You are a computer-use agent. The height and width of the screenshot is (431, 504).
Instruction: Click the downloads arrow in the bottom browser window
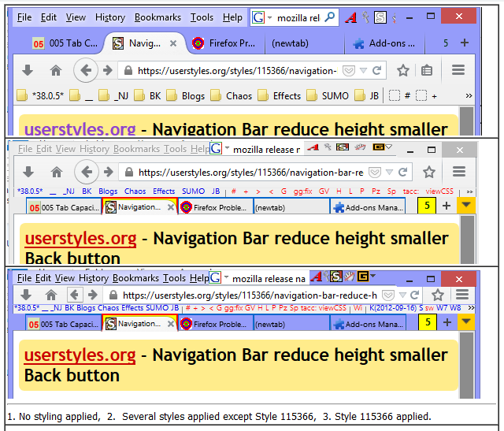click(26, 295)
